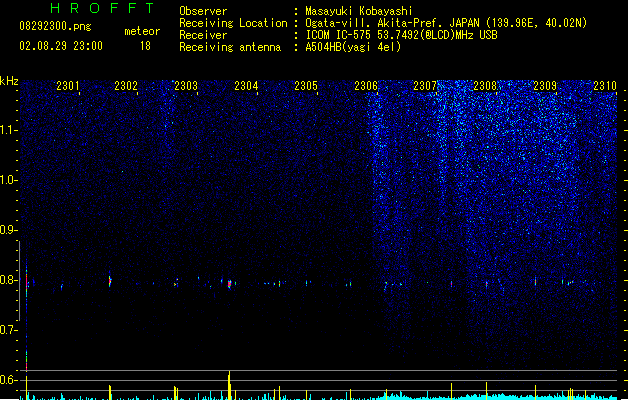
Task: Click the 0.9 kHz axis label
Action: tap(8, 230)
